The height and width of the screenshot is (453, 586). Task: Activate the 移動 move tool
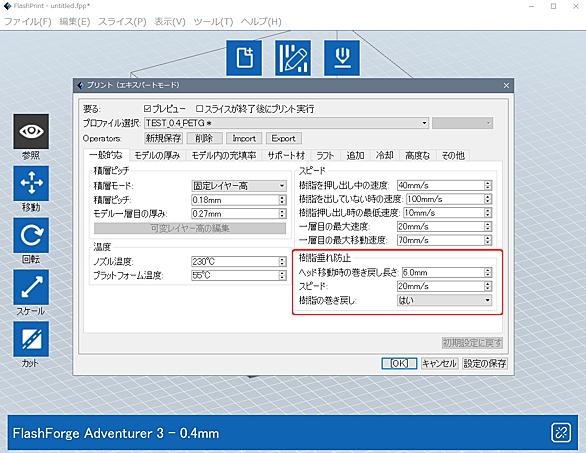coord(31,183)
